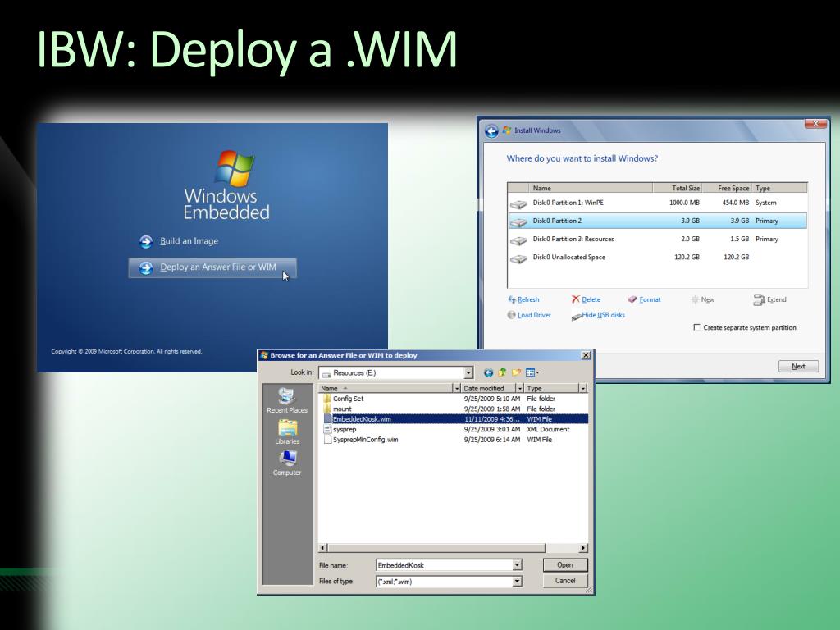This screenshot has height=630, width=840.
Task: Click left arrow of horizontal scrollbar
Action: tap(323, 548)
